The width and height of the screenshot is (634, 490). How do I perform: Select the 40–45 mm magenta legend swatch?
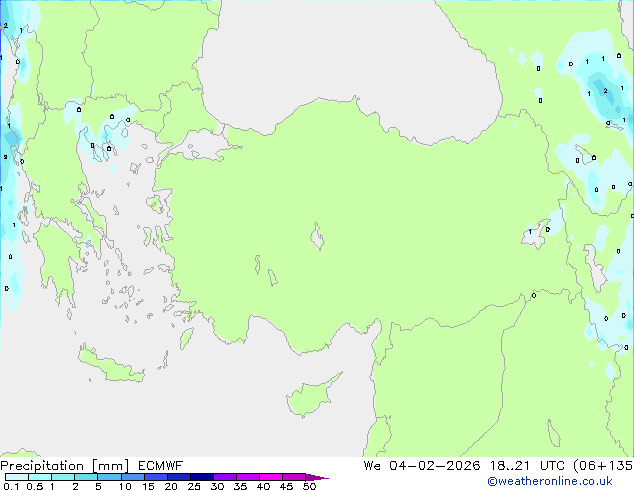click(x=271, y=477)
